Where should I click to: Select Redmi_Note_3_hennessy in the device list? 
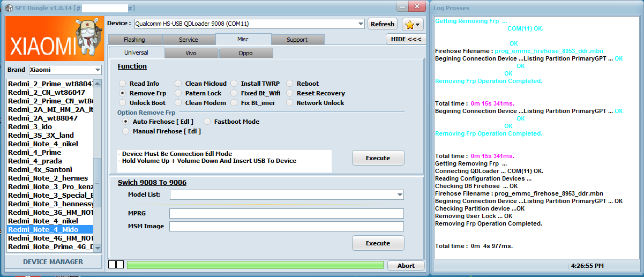tap(50, 204)
